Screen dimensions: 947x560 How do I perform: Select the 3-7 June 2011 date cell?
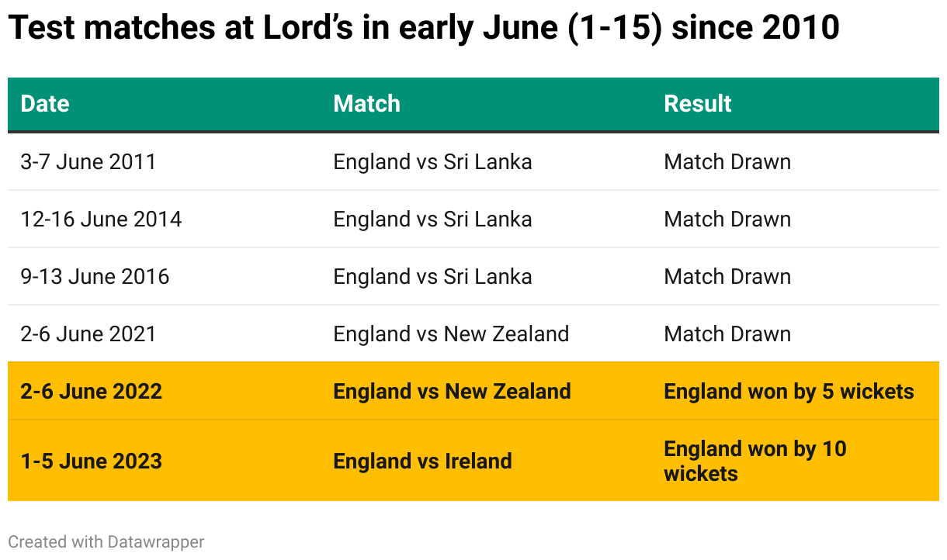[88, 162]
